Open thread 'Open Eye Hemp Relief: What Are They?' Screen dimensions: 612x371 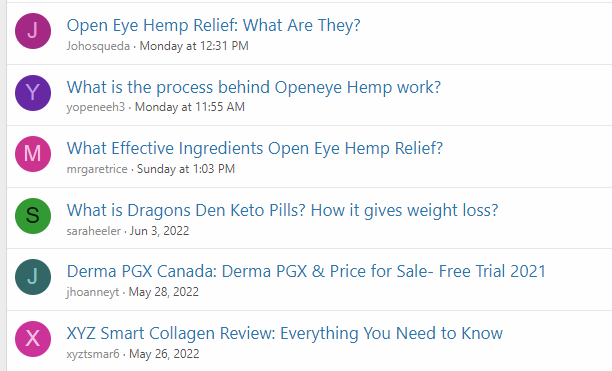pos(213,25)
